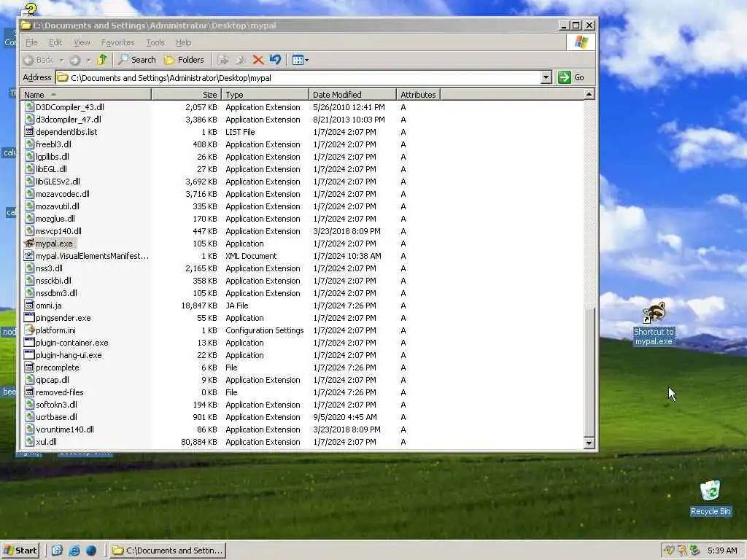Click the Move To toolbar icon
Image resolution: width=747 pixels, height=560 pixels.
tap(223, 60)
